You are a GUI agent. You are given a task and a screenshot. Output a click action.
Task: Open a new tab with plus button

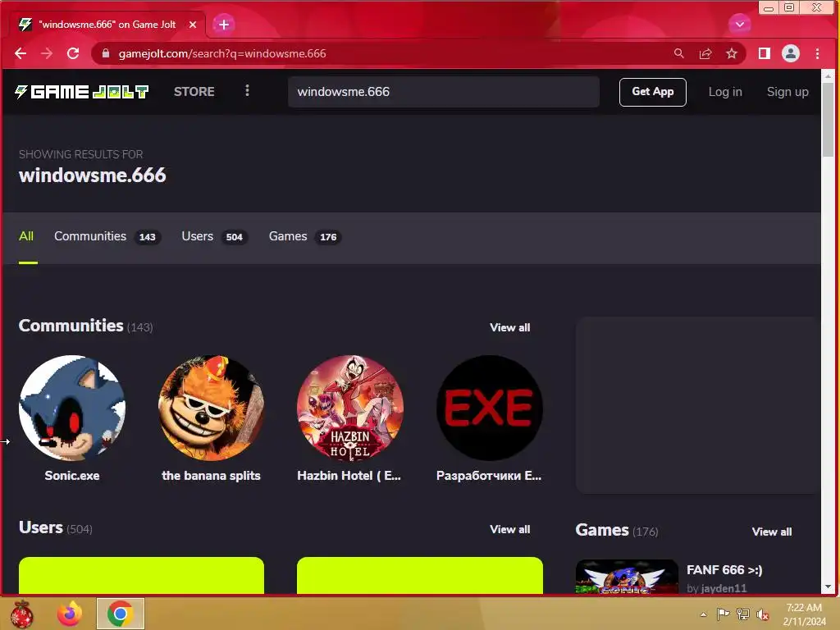click(x=223, y=25)
